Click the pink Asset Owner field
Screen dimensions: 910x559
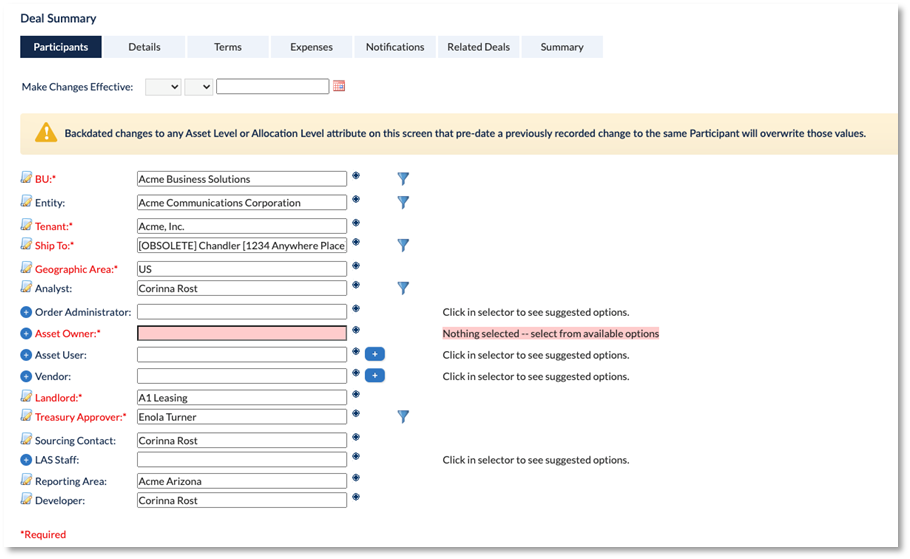[242, 333]
